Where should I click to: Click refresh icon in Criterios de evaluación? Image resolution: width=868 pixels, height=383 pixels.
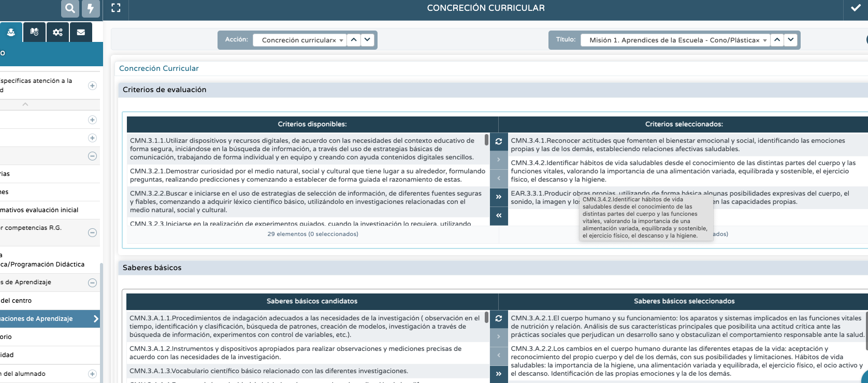point(499,141)
